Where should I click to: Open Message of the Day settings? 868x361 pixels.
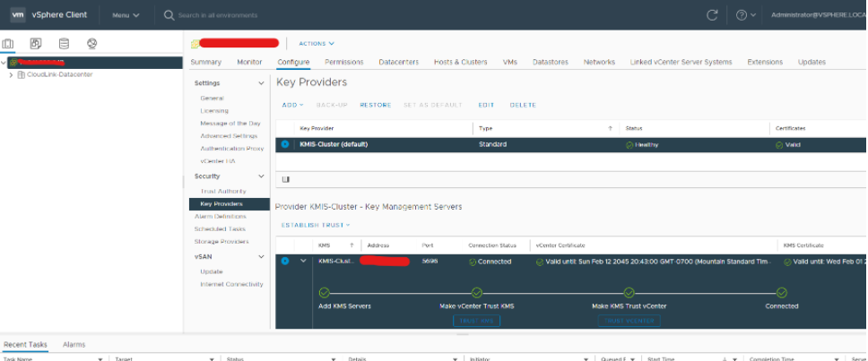[230, 124]
